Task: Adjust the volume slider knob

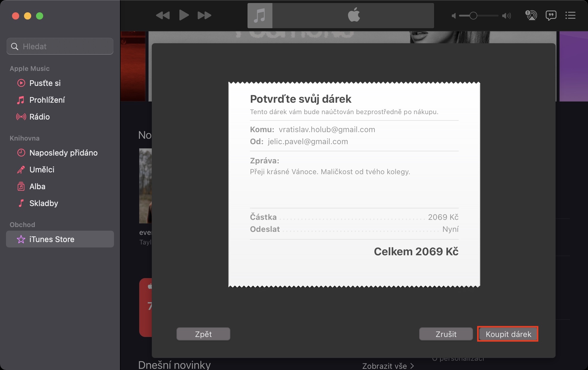Action: tap(473, 16)
